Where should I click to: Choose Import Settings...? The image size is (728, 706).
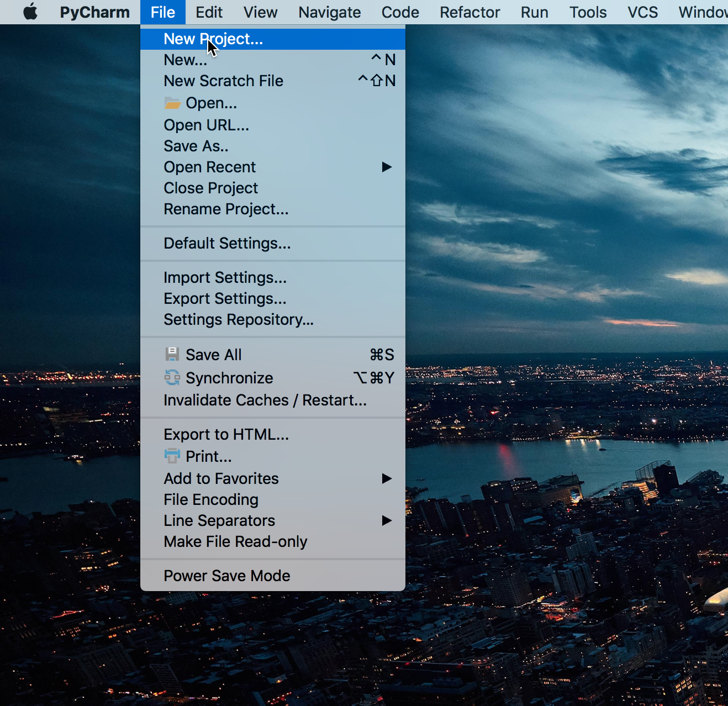coord(273,277)
